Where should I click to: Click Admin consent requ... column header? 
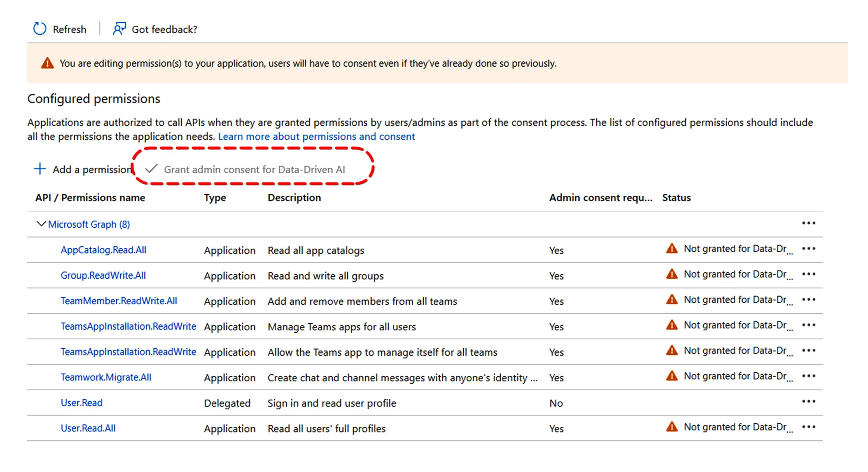coord(600,197)
